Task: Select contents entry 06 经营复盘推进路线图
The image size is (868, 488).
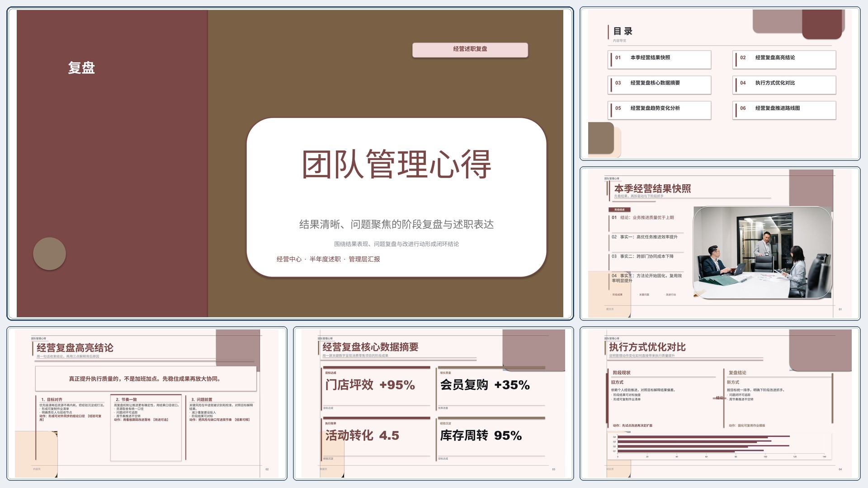Action: pyautogui.click(x=784, y=109)
